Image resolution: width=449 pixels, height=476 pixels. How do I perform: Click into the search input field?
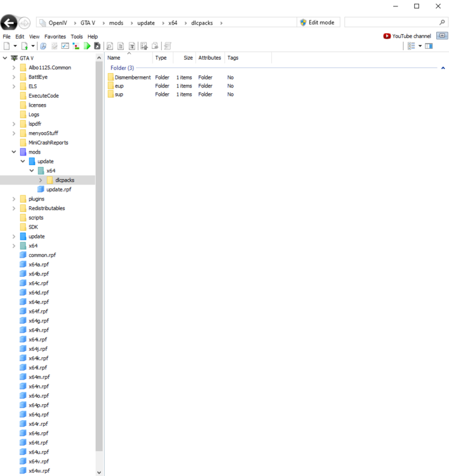[x=392, y=22]
